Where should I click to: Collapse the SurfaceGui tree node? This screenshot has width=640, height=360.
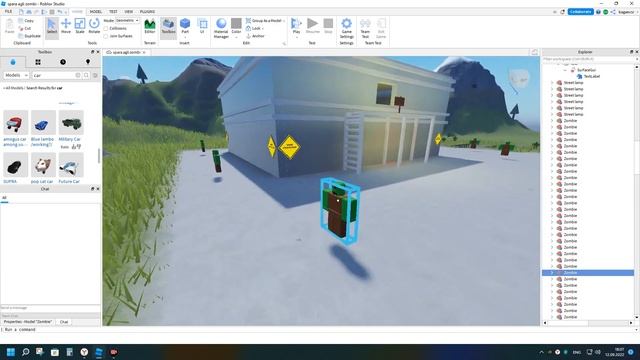565,70
